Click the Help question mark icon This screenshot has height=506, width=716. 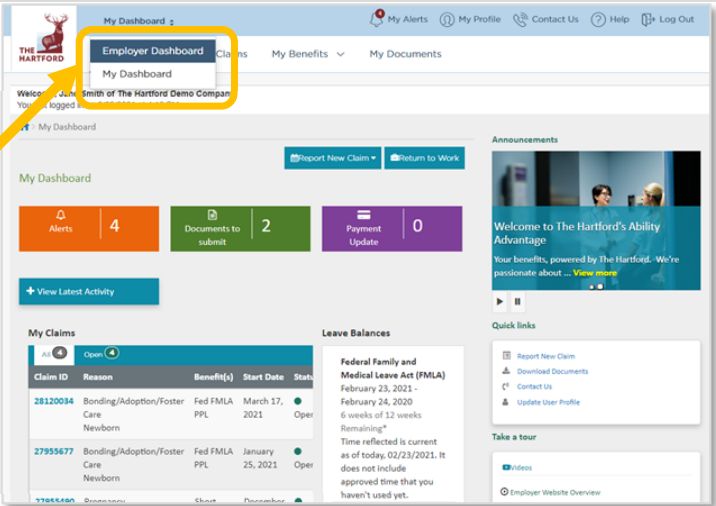click(x=598, y=20)
